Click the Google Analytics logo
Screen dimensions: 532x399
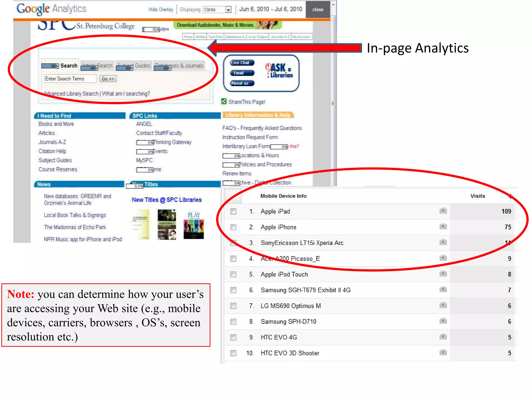pyautogui.click(x=51, y=9)
